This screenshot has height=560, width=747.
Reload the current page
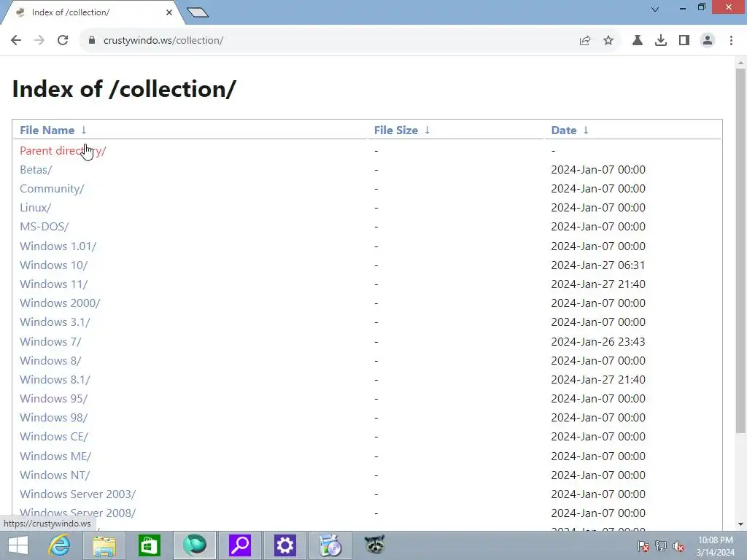pos(63,40)
